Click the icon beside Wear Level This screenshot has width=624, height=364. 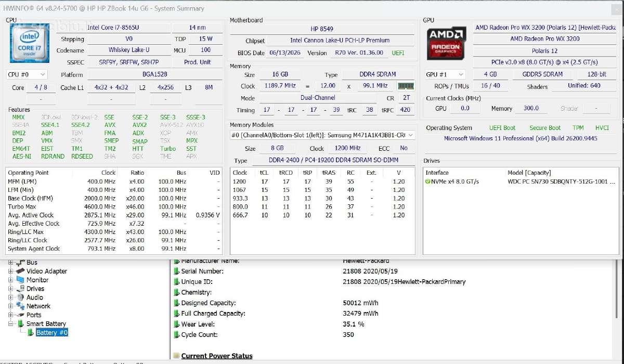tap(176, 324)
